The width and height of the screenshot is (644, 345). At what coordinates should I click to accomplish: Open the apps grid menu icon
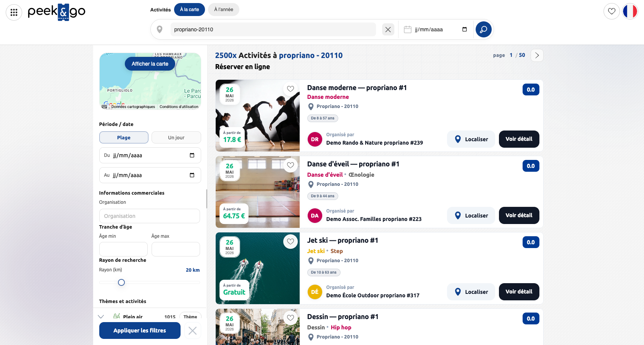(x=14, y=12)
